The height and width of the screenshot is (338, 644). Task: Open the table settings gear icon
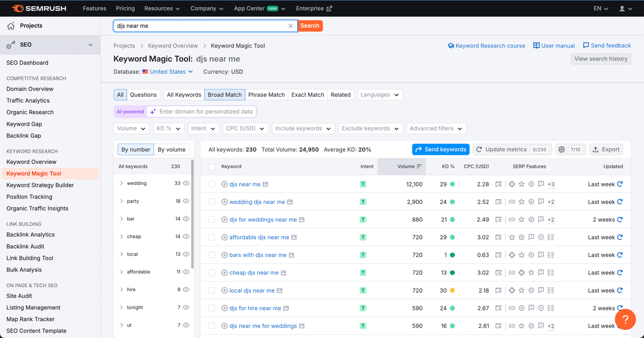[561, 149]
